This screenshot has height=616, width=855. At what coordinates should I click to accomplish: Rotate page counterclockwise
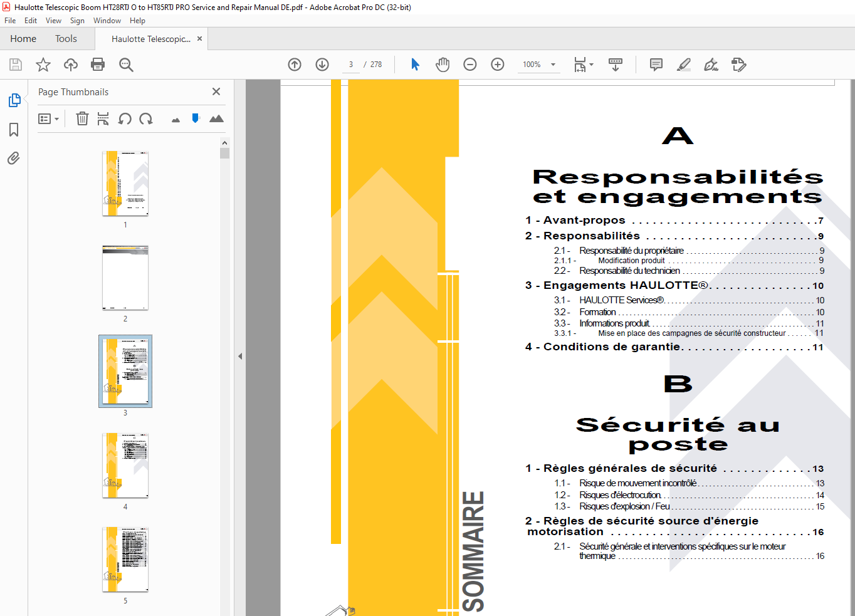coord(125,118)
